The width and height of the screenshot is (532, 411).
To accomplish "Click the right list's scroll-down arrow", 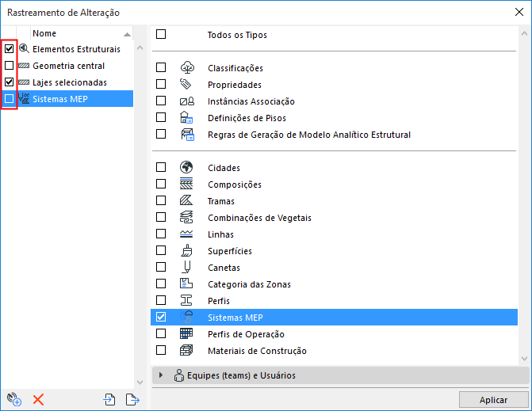I will [x=524, y=356].
